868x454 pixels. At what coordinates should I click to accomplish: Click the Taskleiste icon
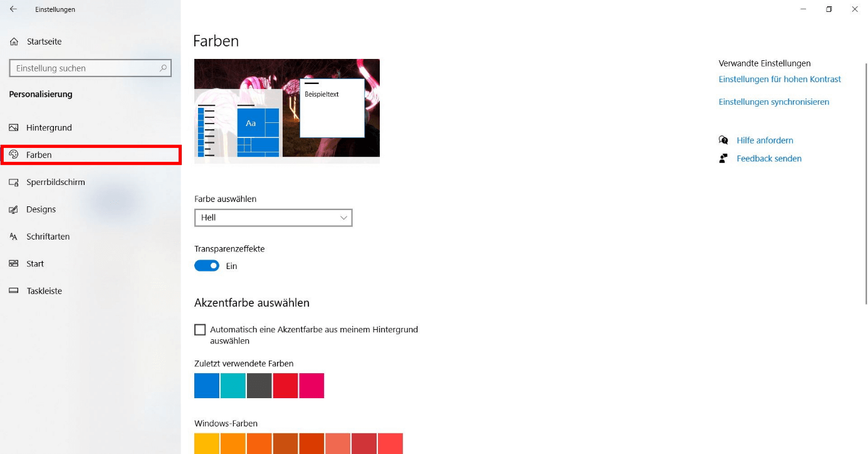coord(14,291)
